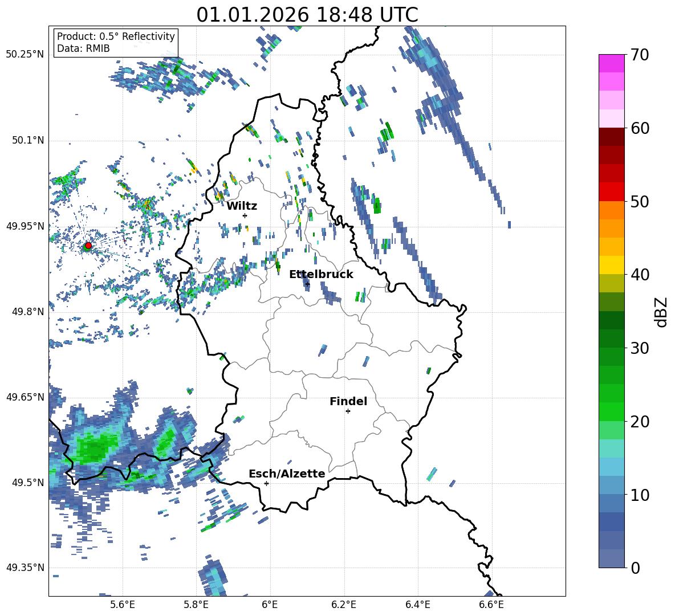Viewport: 675px width, 616px height.
Task: Click the 40 colorbar tick label
Action: click(640, 275)
